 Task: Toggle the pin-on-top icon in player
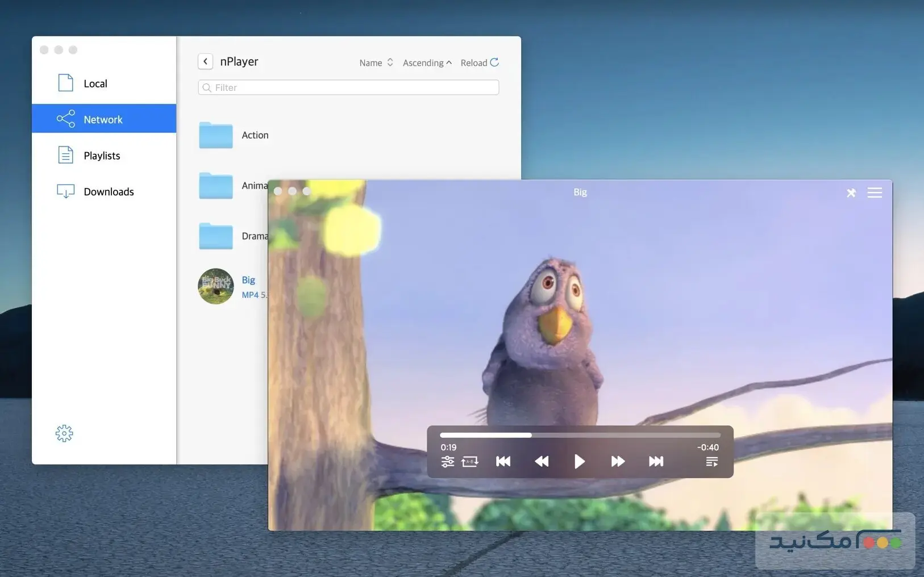click(x=851, y=193)
